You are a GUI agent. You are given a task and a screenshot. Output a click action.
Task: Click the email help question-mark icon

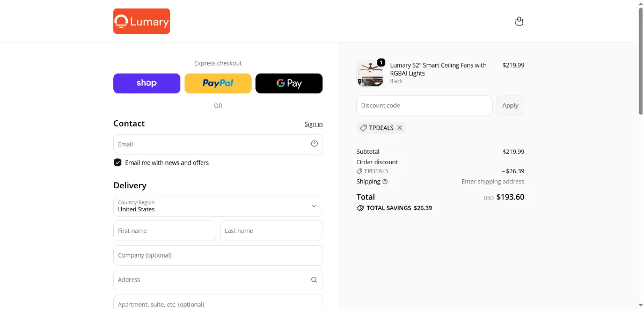[314, 144]
